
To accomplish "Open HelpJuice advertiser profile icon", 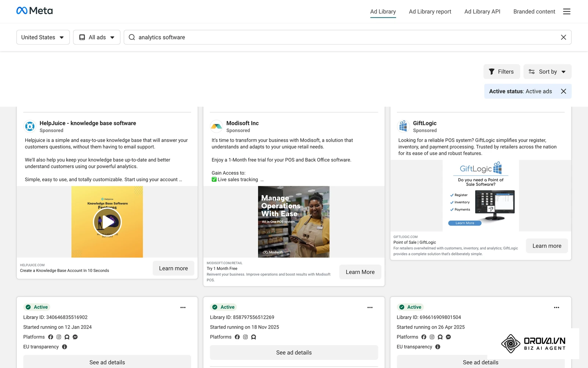I will tap(30, 126).
